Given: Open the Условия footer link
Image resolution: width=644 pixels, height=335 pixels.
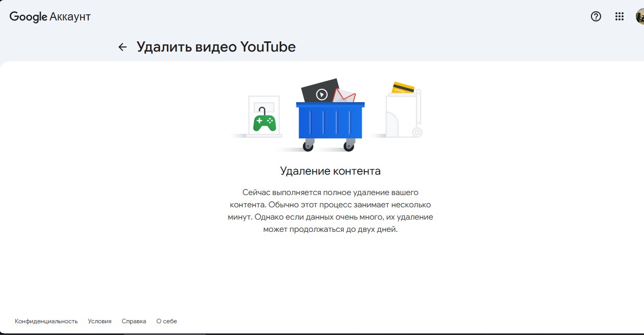Looking at the screenshot, I should coord(100,321).
